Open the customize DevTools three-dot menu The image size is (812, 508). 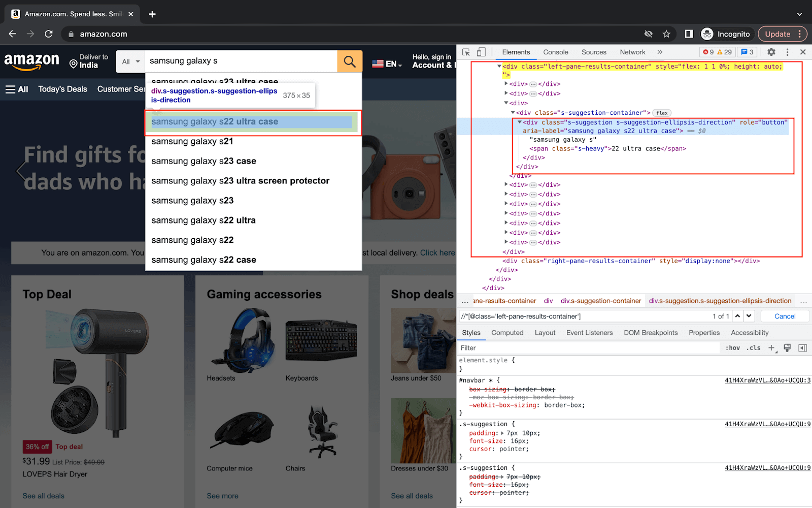coord(787,52)
